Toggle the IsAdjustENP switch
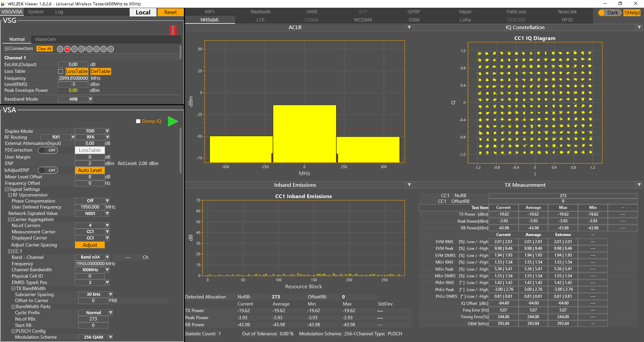 48,170
